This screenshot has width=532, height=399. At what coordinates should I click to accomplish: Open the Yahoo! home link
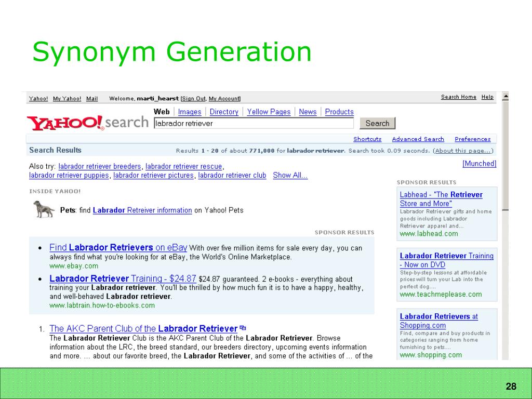pos(38,99)
